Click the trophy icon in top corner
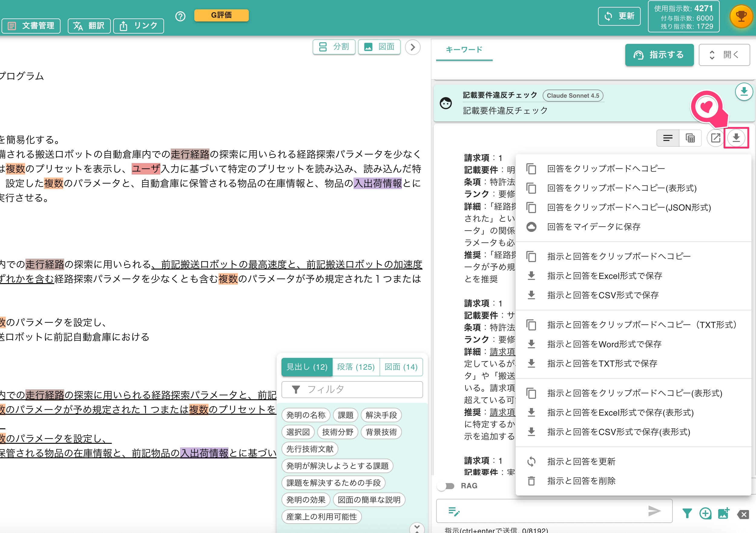Screen dimensions: 756x533 [741, 16]
